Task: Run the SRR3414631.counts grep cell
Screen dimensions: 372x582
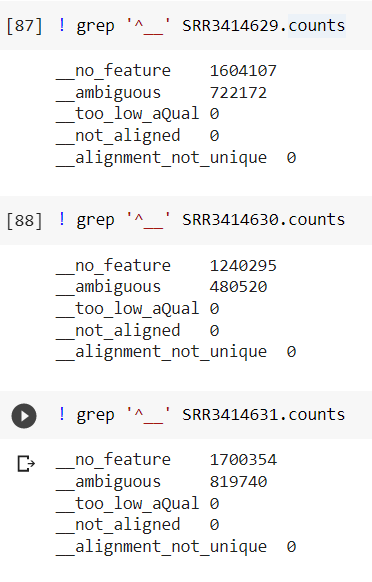Action: 24,416
